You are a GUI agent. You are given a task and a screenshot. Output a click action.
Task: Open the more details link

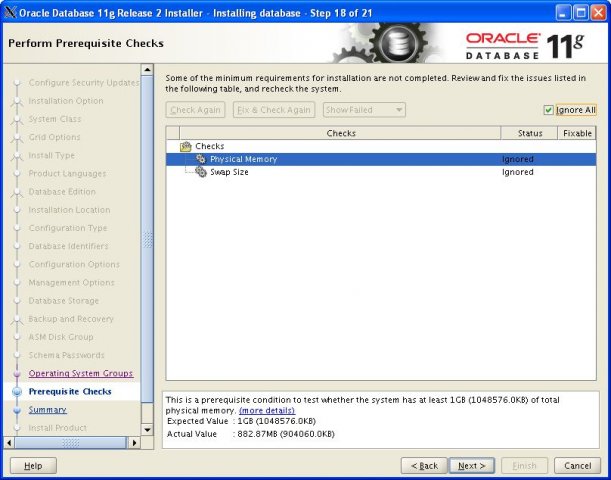coord(267,411)
